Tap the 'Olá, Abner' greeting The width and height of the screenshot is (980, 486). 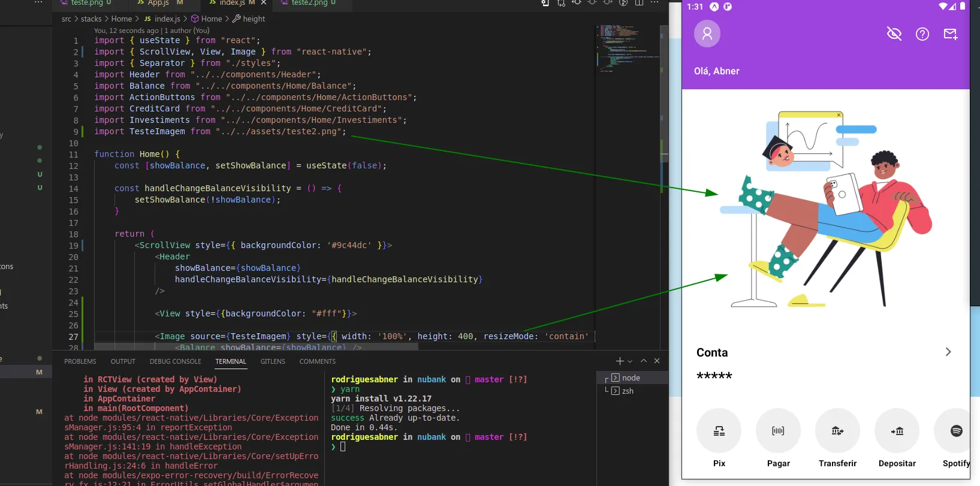tap(717, 71)
